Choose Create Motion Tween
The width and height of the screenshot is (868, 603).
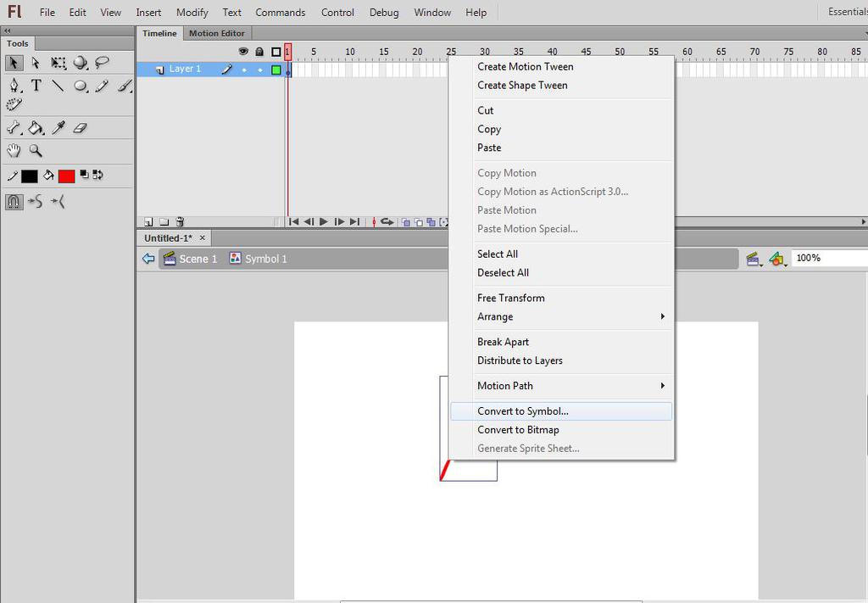[561, 66]
